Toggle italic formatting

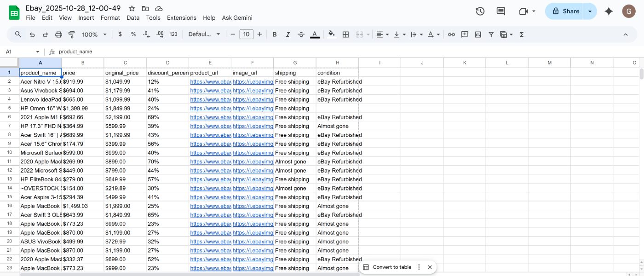point(288,34)
